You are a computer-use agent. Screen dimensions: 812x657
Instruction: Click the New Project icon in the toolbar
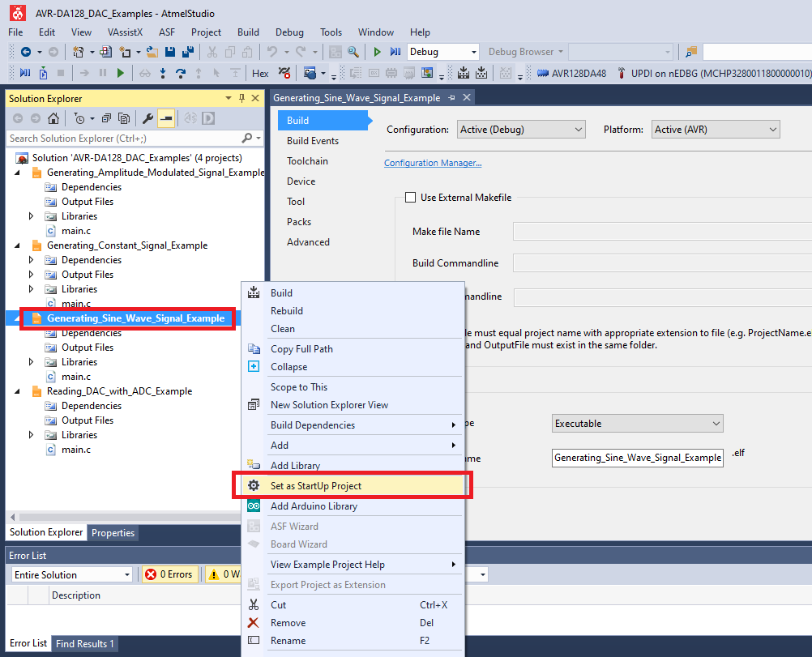78,52
